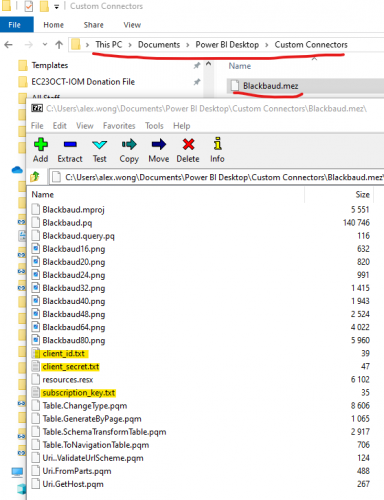Image resolution: width=384 pixels, height=500 pixels.
Task: Expand the chevron after Documents breadcrumb
Action: pyautogui.click(x=188, y=45)
